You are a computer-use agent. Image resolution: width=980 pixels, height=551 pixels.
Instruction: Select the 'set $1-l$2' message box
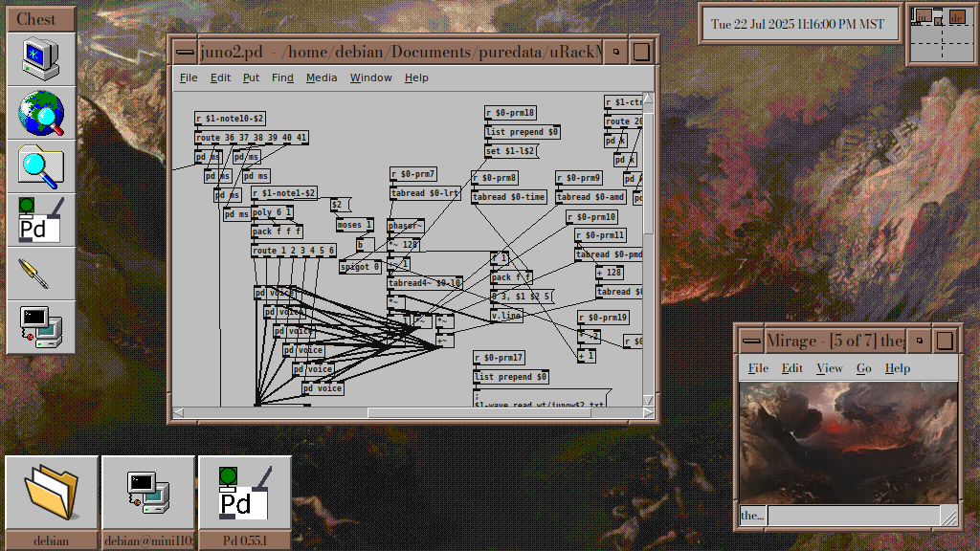(x=511, y=151)
